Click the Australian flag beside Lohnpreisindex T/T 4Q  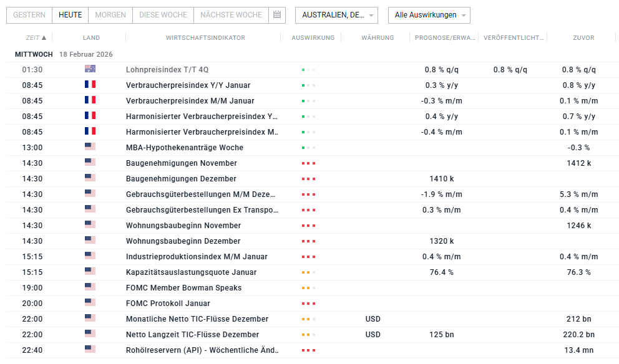(90, 69)
